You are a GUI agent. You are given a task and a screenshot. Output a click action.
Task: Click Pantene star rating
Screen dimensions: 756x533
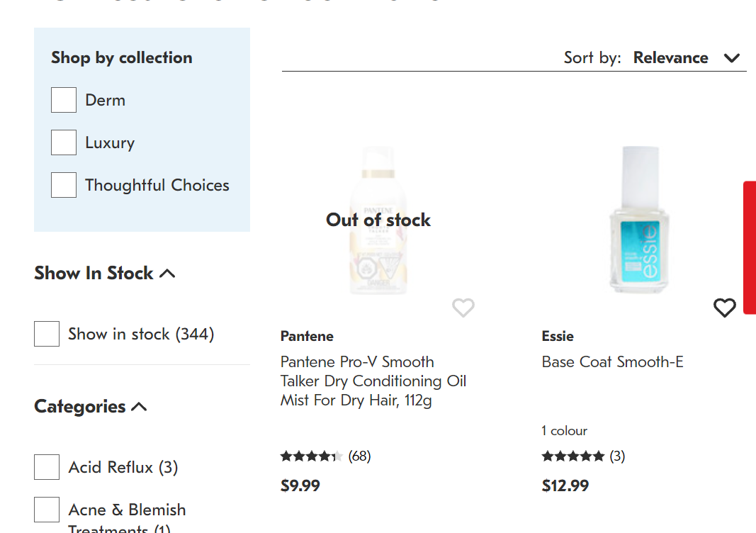click(312, 456)
